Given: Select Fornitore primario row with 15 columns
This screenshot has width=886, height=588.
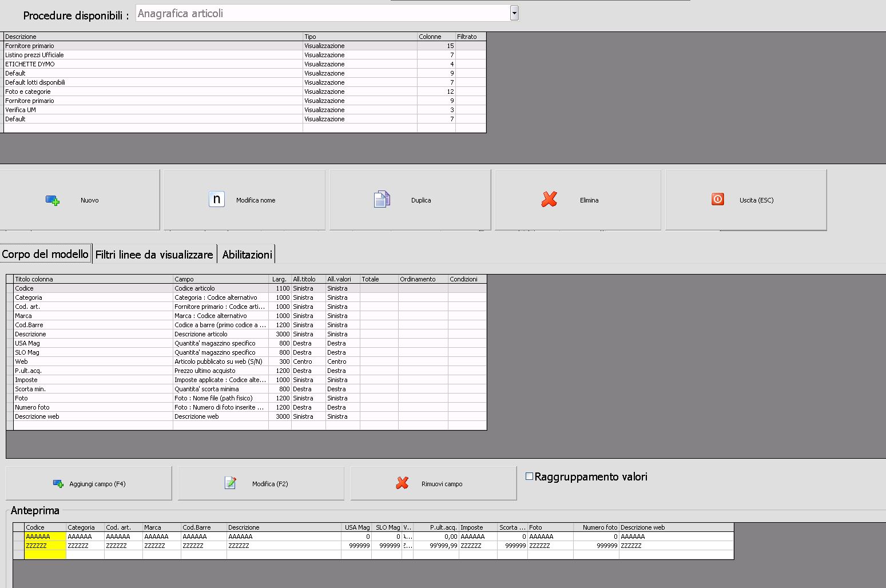Looking at the screenshot, I should click(245, 46).
